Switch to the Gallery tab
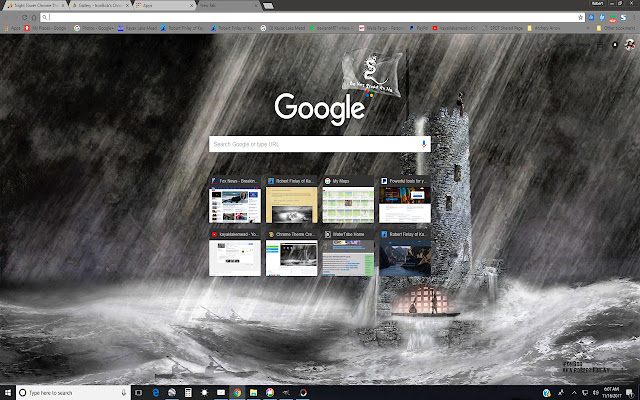The image size is (640, 400). point(100,5)
